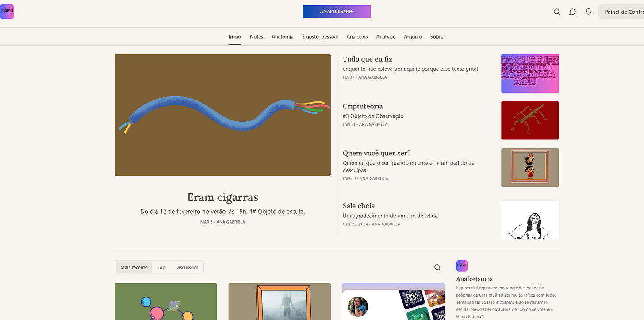
Task: Open the Eram cigarras featured post title
Action: [222, 197]
